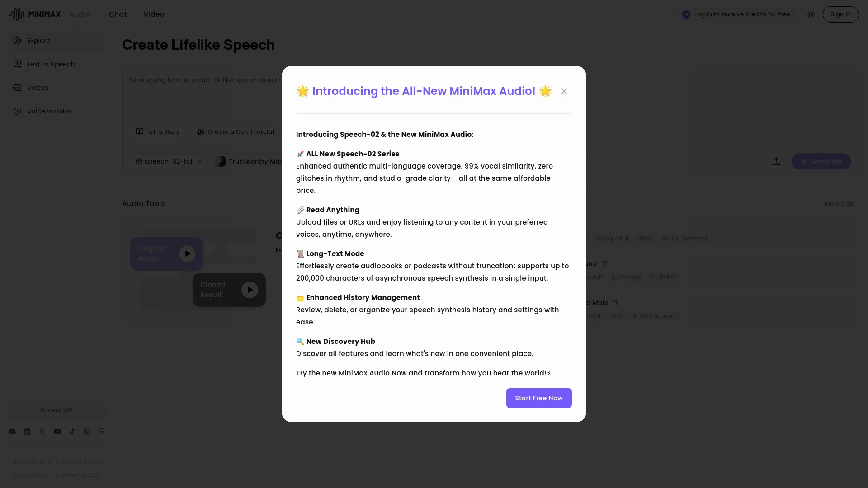This screenshot has height=488, width=868.
Task: Open MiniMax's Instagram profile
Action: [x=87, y=432]
